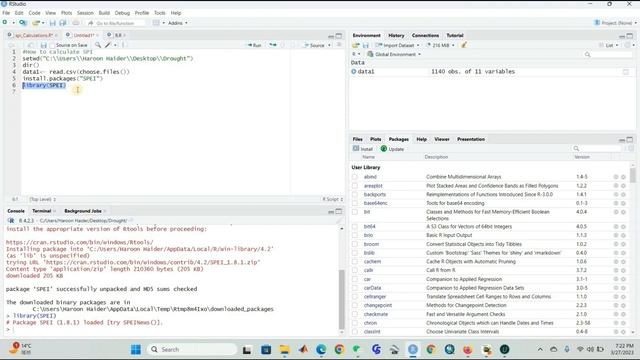640x360 pixels.
Task: Click Install packages button
Action: point(362,149)
